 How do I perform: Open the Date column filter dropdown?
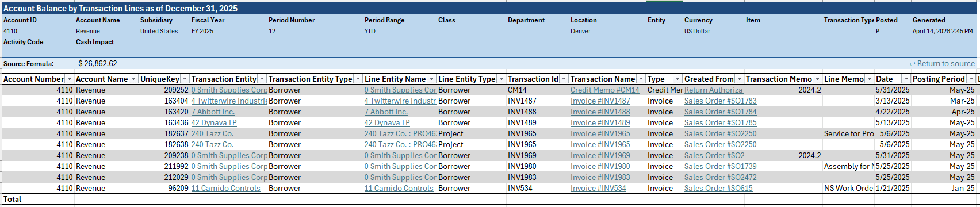(x=906, y=79)
